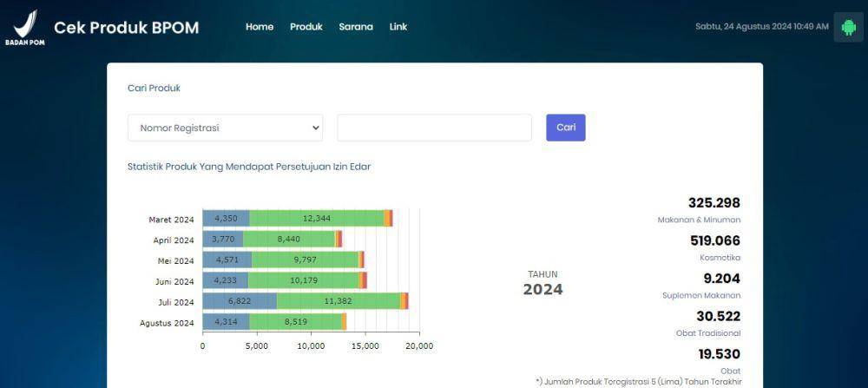Click the Jumlah Produk Teregistrasi footnote
This screenshot has width=868, height=388.
coord(639,382)
